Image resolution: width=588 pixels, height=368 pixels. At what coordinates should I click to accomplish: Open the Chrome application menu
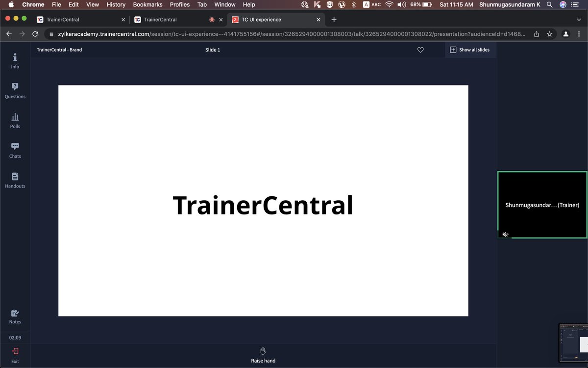33,4
